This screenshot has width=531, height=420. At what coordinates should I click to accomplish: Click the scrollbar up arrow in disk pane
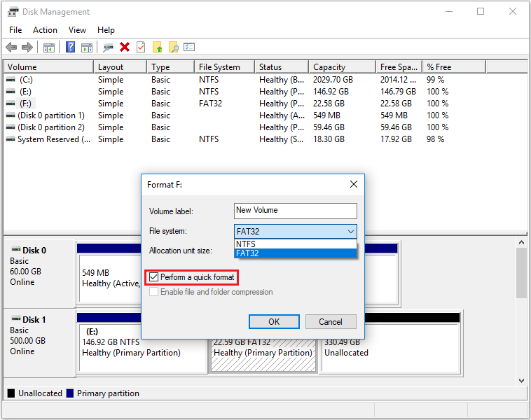[x=521, y=242]
